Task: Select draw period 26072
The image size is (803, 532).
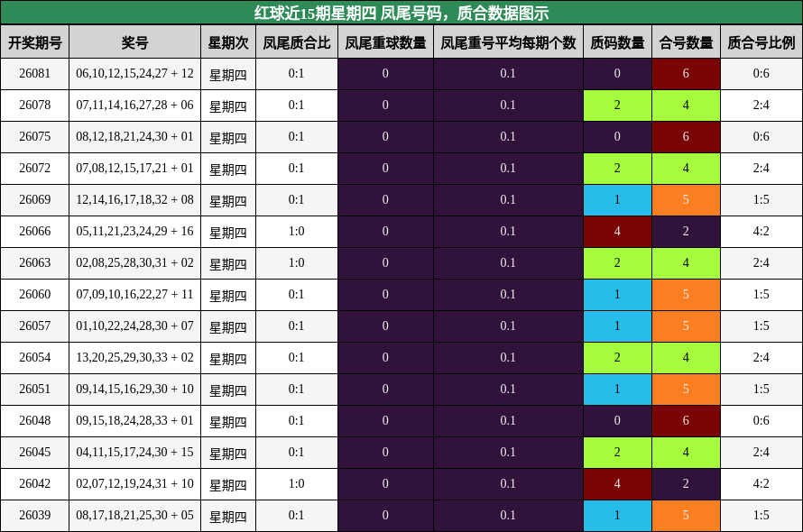Action: click(35, 169)
